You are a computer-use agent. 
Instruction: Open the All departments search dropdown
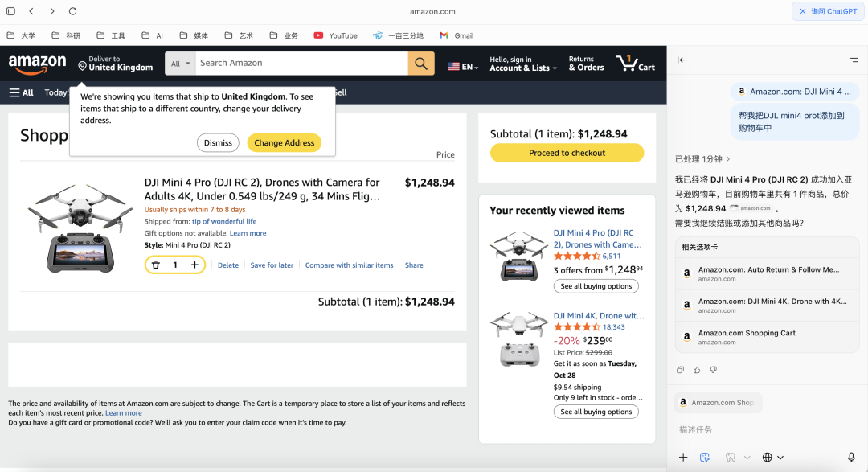point(182,64)
